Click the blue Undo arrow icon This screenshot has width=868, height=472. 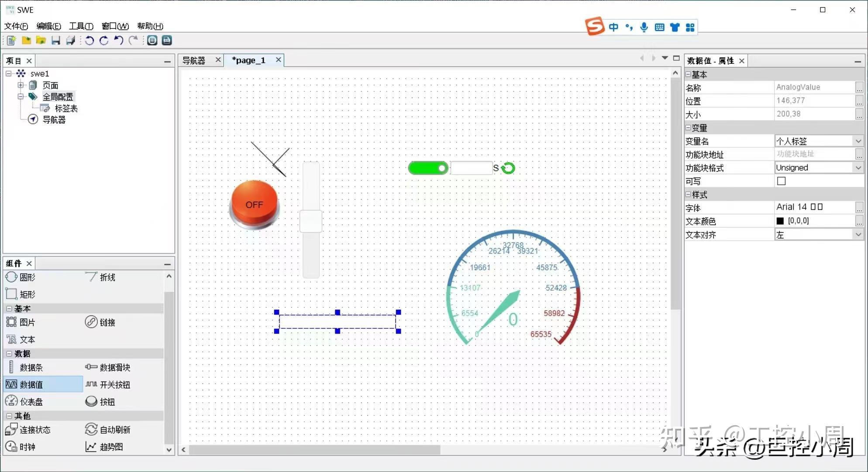[118, 41]
